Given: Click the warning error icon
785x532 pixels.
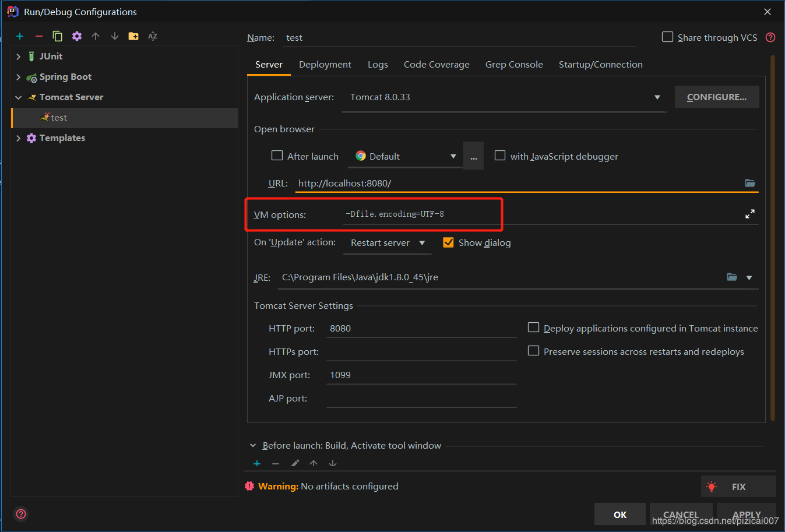Looking at the screenshot, I should [x=249, y=486].
